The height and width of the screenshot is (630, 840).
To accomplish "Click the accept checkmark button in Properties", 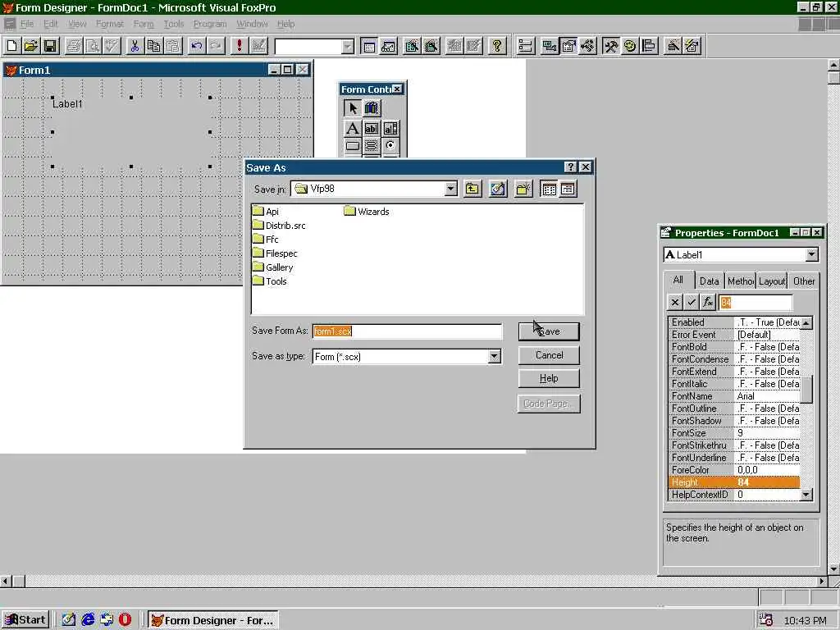I will pos(691,303).
